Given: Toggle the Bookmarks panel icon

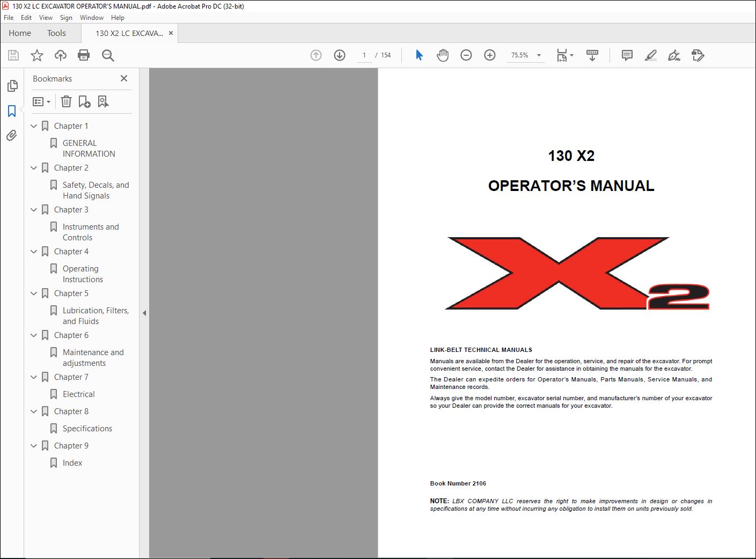Looking at the screenshot, I should 12,111.
